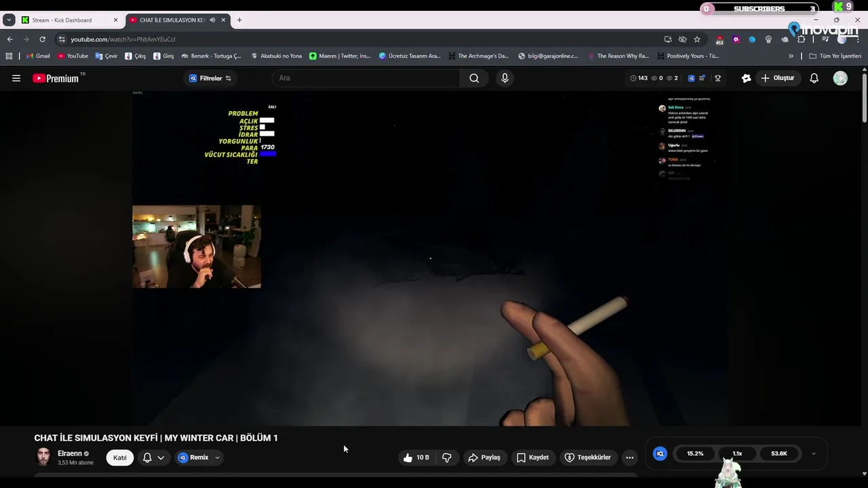The width and height of the screenshot is (868, 488).
Task: Open the purple extension icon
Action: tap(736, 39)
